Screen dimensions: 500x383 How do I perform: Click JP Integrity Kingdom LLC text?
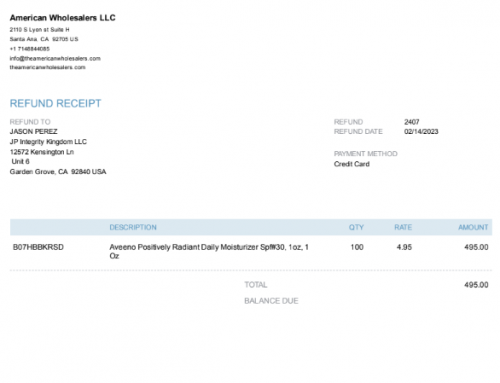point(48,142)
